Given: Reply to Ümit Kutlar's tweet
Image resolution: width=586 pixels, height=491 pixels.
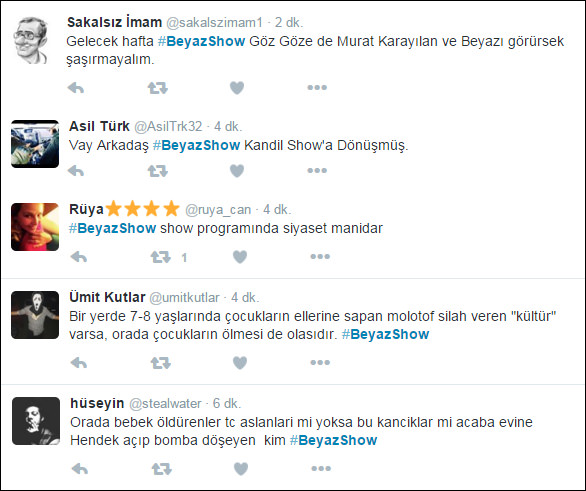Looking at the screenshot, I should [x=79, y=363].
